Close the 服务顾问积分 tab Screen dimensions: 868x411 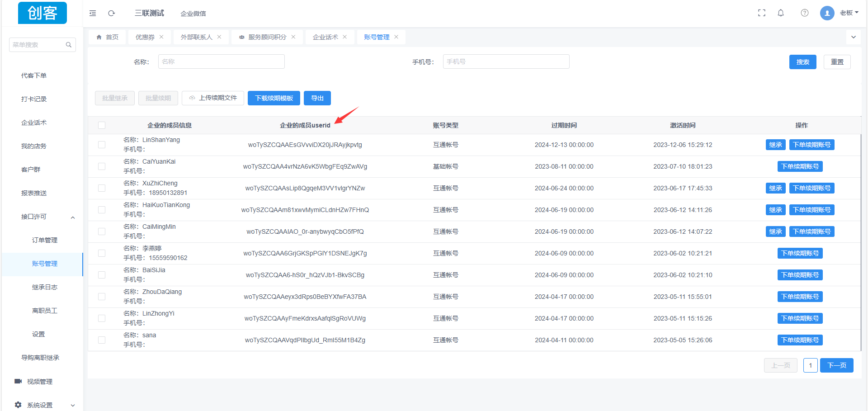293,37
